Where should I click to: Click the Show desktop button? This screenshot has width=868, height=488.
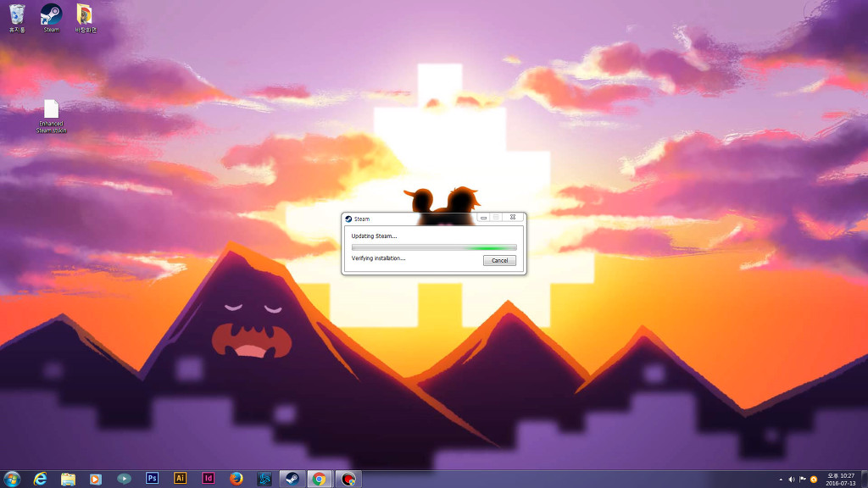864,480
